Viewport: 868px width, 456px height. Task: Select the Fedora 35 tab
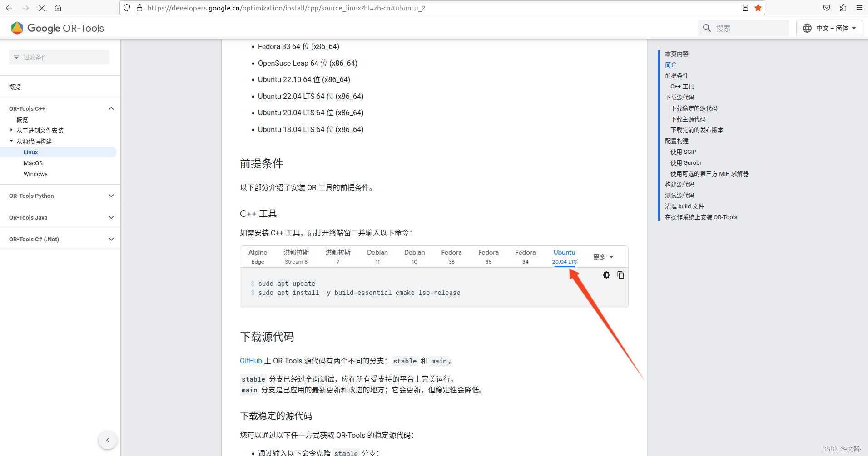click(x=488, y=256)
